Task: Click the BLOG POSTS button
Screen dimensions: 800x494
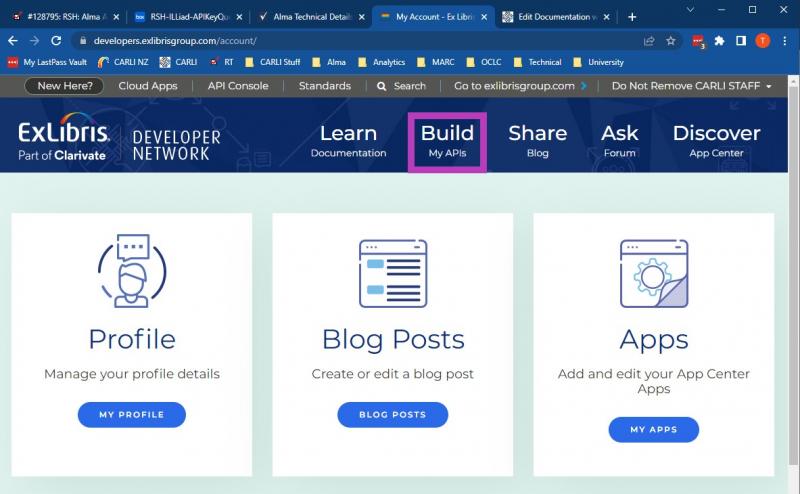Action: pos(393,414)
